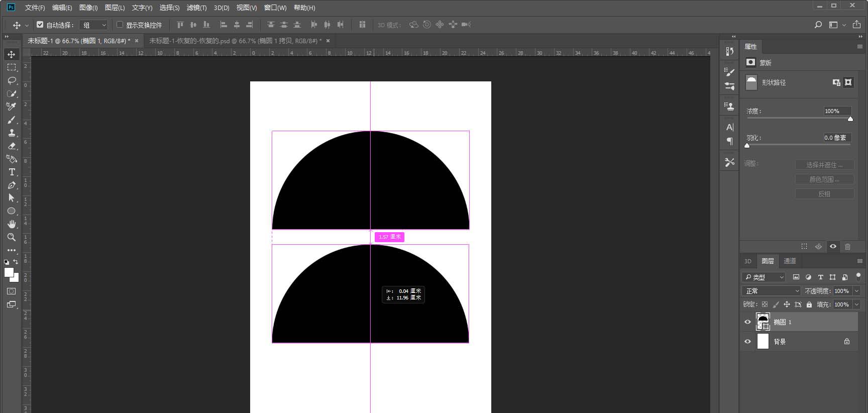This screenshot has height=413, width=868.
Task: Select the Rectangular Marquee tool
Action: tap(11, 67)
